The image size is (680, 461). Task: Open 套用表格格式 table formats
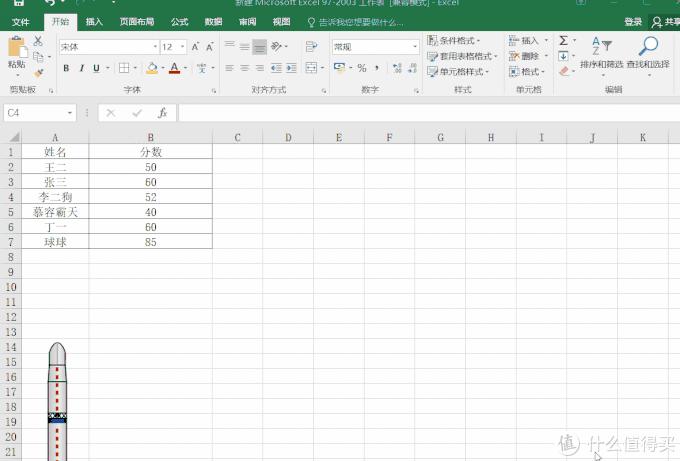point(462,56)
